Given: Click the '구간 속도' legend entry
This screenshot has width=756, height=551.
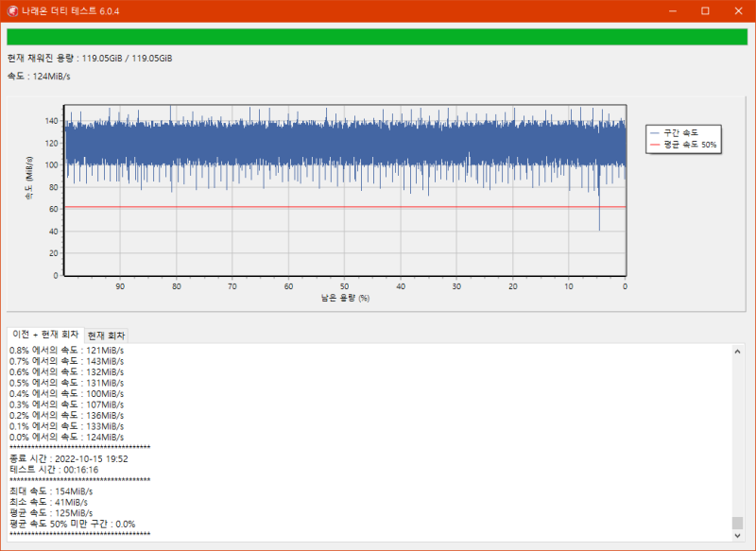Looking at the screenshot, I should (x=675, y=132).
